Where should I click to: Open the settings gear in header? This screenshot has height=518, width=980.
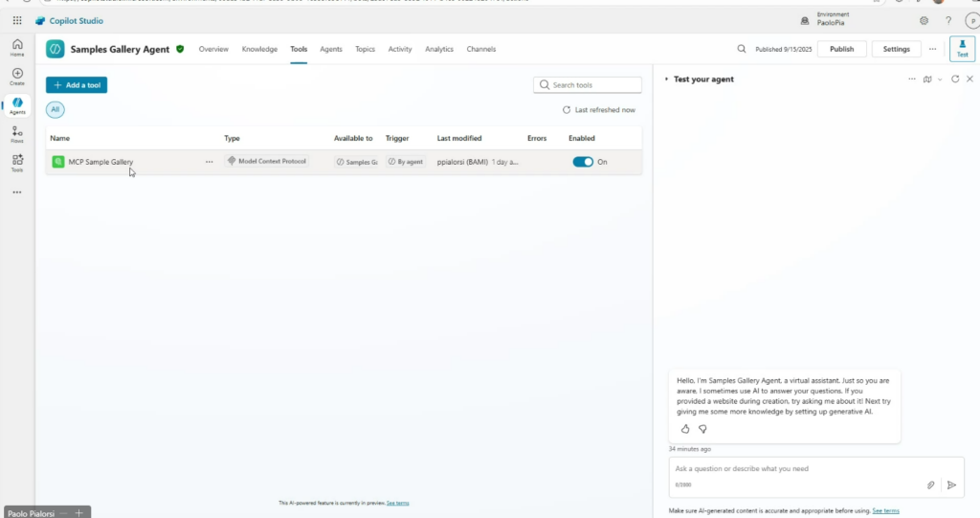(924, 21)
